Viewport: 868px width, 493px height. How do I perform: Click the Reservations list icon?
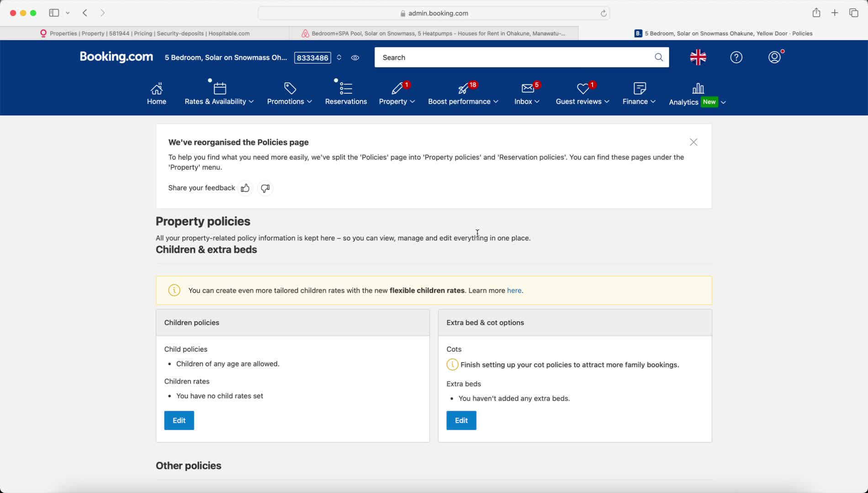point(346,88)
